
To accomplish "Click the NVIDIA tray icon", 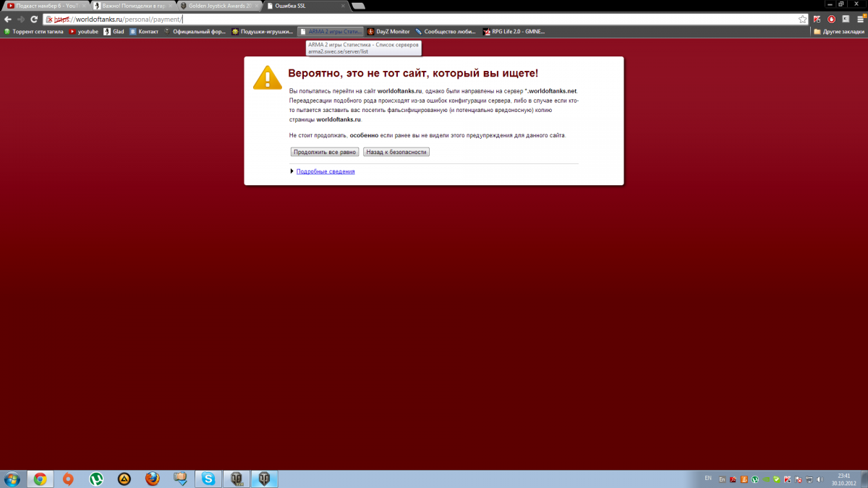I will tap(766, 479).
